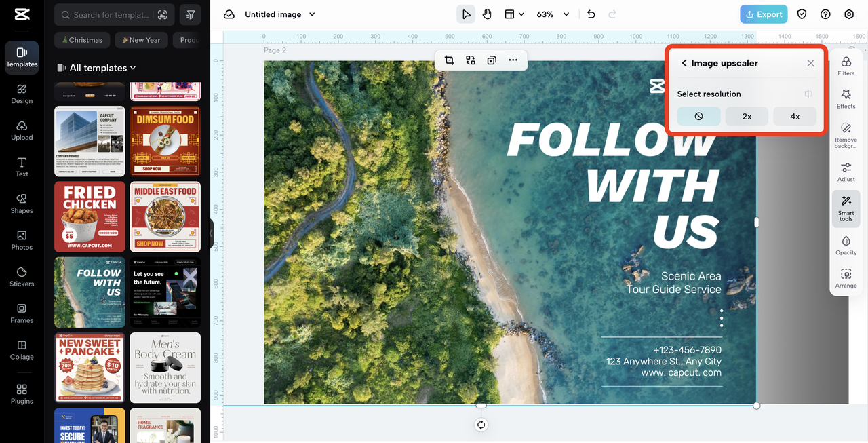The width and height of the screenshot is (868, 443).
Task: Select the pointer select tool
Action: tap(466, 14)
